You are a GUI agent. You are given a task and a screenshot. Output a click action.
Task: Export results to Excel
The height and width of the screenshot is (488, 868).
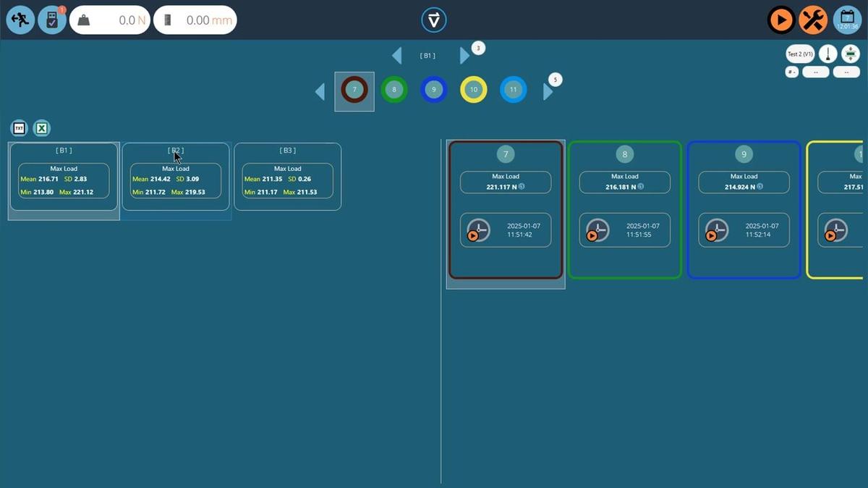pyautogui.click(x=42, y=129)
